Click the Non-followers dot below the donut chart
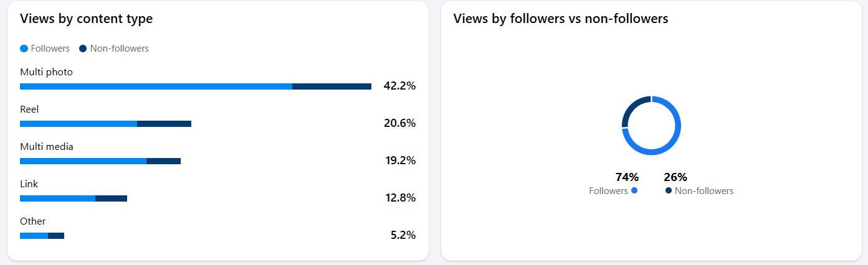Image resolution: width=868 pixels, height=265 pixels. [669, 190]
